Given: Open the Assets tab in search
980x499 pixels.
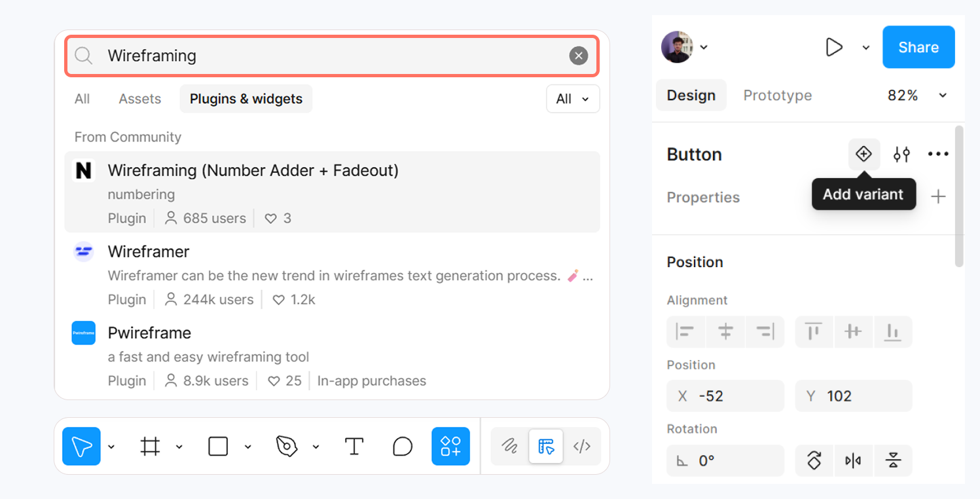Looking at the screenshot, I should click(139, 99).
